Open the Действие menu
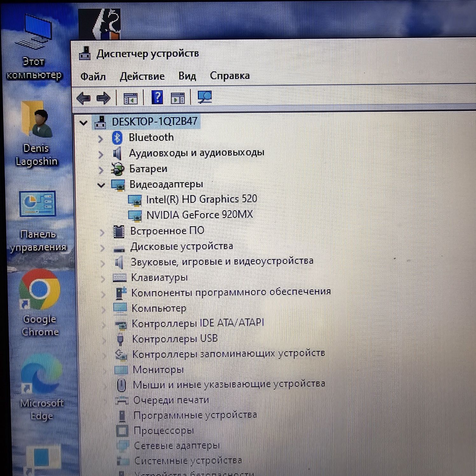 click(x=142, y=76)
